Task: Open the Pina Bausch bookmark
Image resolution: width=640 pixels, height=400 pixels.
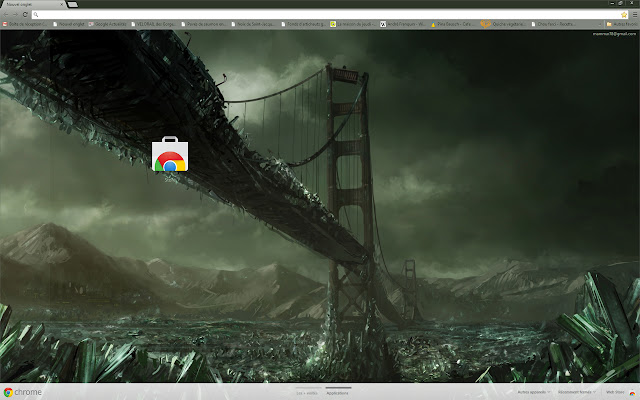Action: pyautogui.click(x=453, y=24)
